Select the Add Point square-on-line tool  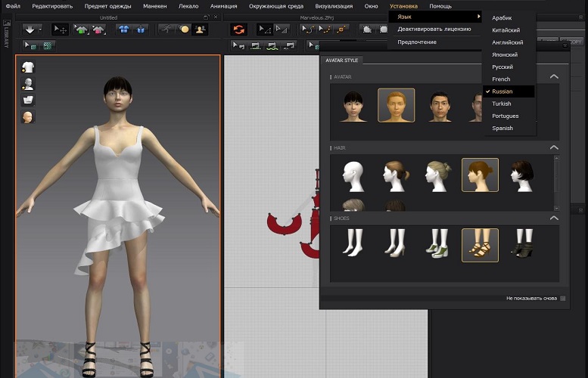pyautogui.click(x=341, y=29)
